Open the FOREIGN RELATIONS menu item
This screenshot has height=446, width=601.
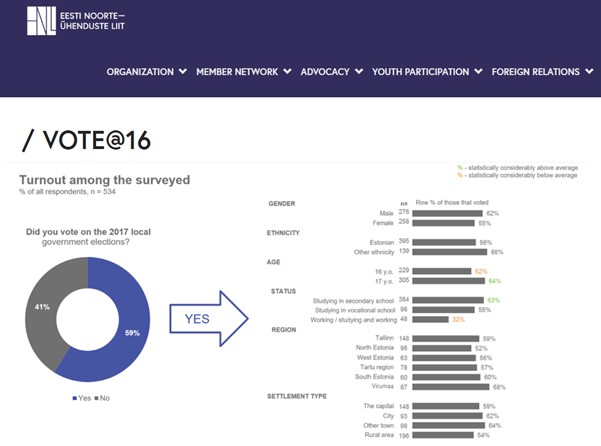pyautogui.click(x=535, y=72)
